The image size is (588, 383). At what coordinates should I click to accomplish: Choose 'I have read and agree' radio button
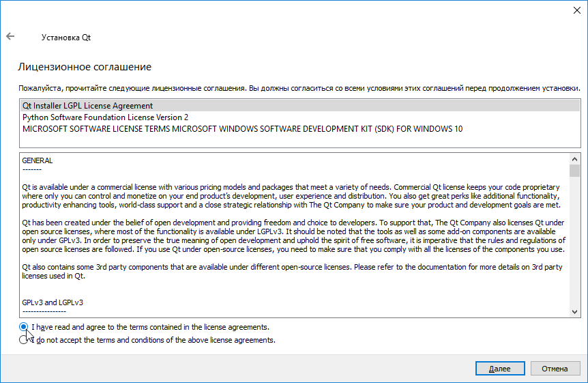24,327
